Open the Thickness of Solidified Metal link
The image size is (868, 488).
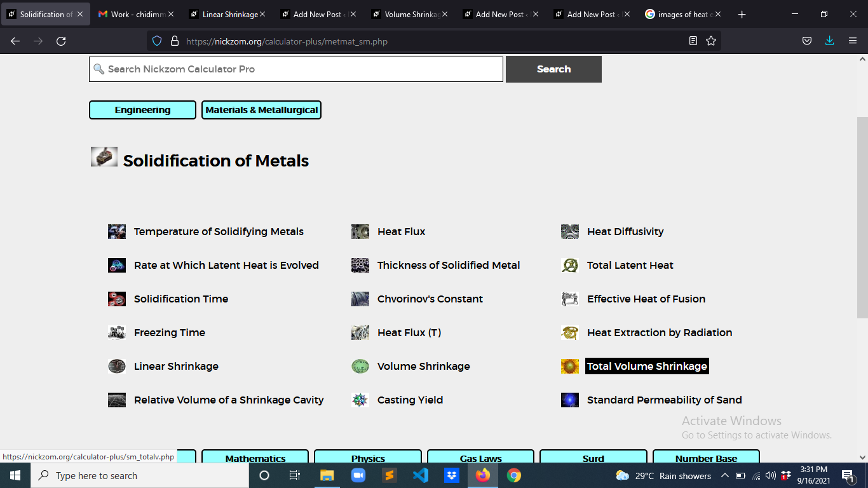pyautogui.click(x=449, y=265)
